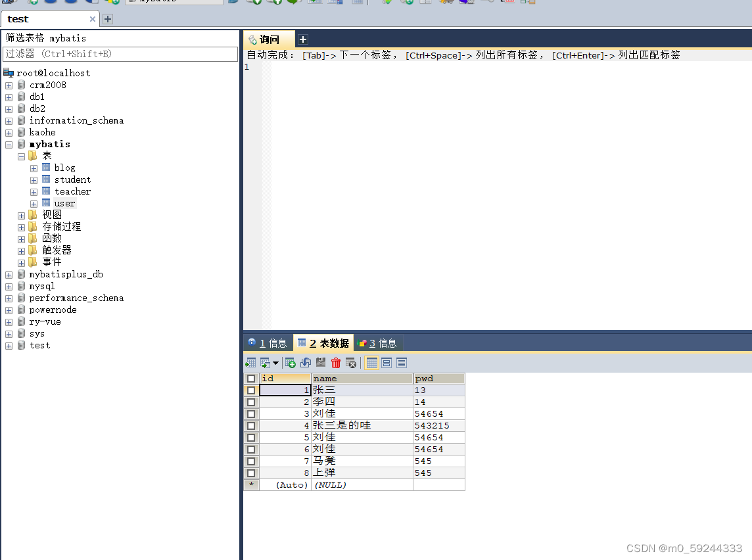Open the export options dropdown arrow
The image size is (752, 560).
click(275, 363)
